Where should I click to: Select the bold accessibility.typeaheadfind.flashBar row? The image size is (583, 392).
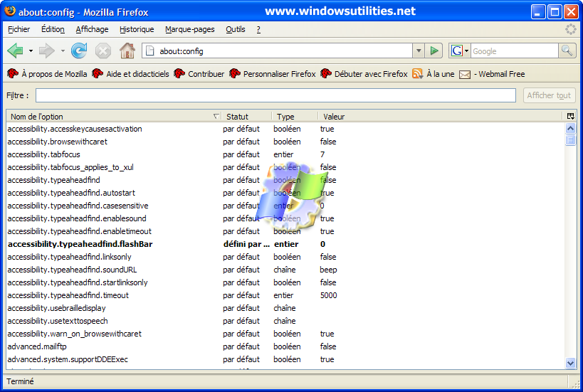(285, 244)
